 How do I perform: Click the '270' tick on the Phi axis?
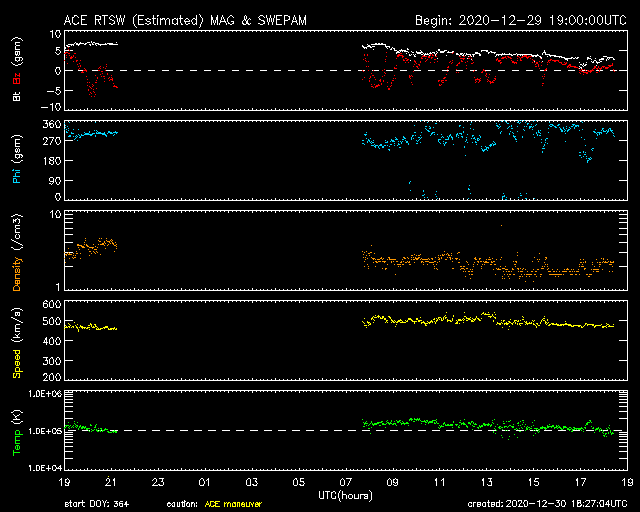tap(52, 141)
